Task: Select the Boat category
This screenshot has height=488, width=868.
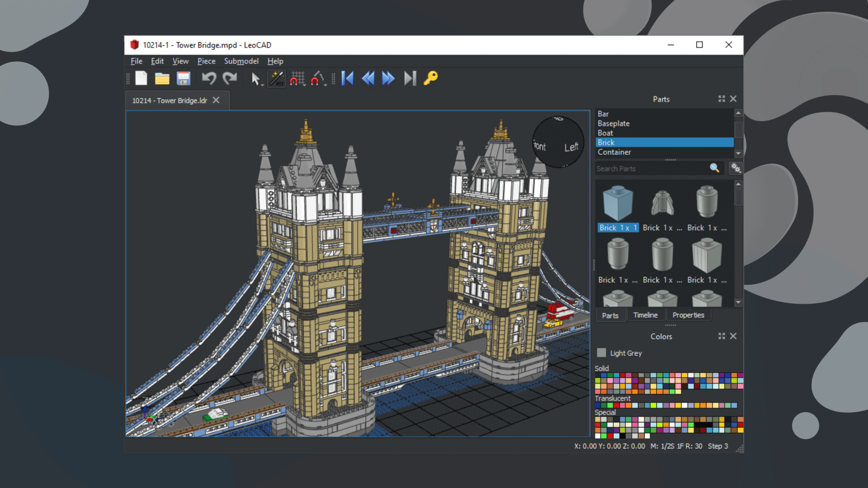Action: point(665,133)
